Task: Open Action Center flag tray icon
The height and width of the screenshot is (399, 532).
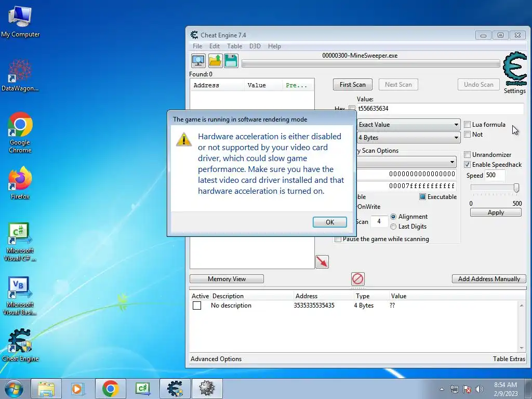Action: pos(467,389)
